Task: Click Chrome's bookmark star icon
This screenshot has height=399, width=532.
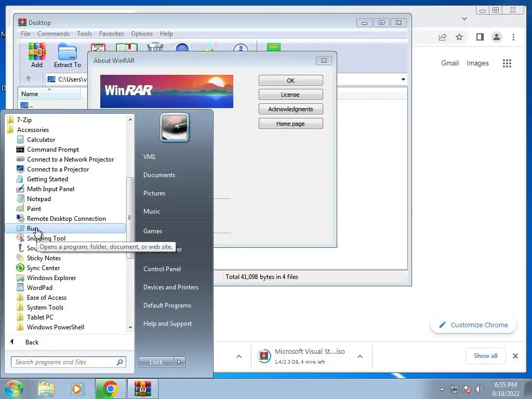Action: pyautogui.click(x=459, y=37)
